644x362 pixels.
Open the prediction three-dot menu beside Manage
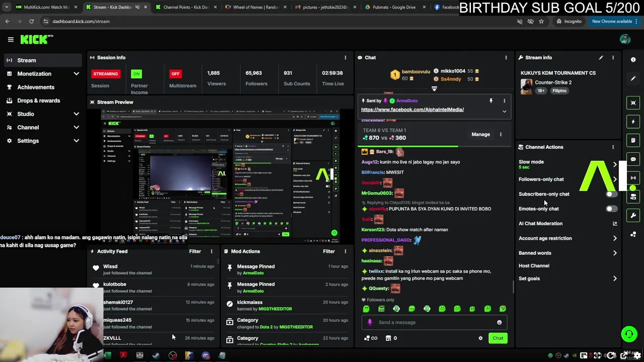click(501, 135)
